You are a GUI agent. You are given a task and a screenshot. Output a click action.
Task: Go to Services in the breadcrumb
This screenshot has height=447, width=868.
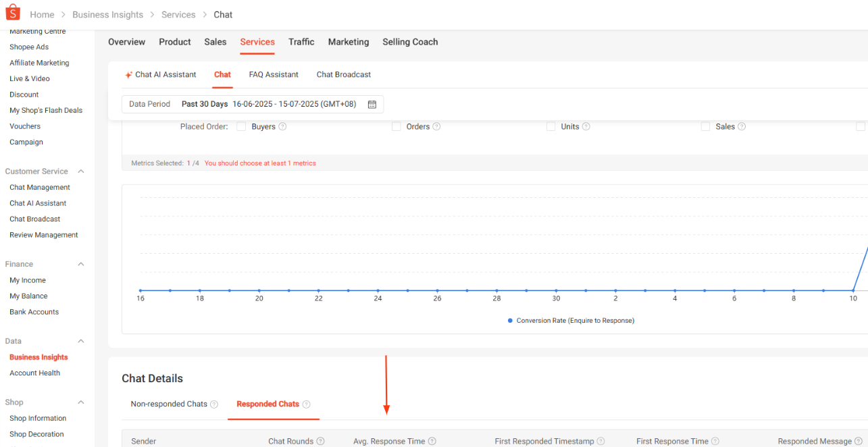(x=178, y=15)
